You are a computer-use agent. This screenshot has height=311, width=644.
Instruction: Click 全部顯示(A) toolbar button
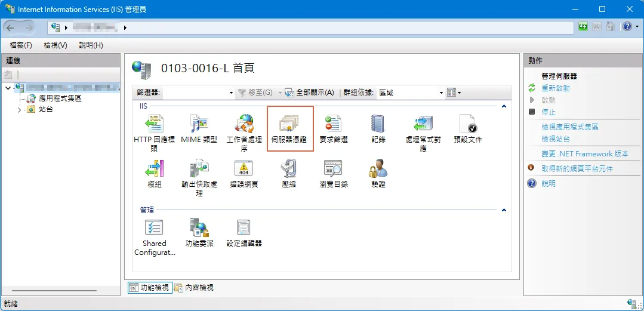coord(309,93)
